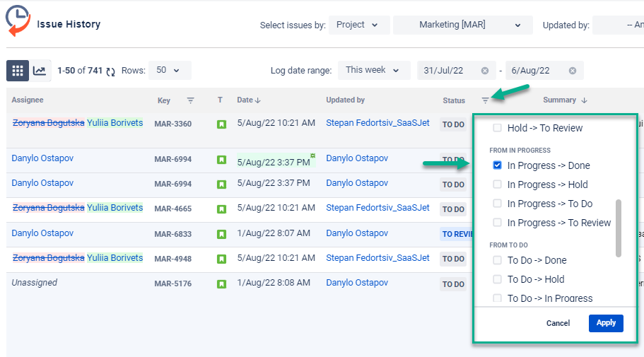This screenshot has width=644, height=357.
Task: Switch to the grid table view
Action: 18,71
